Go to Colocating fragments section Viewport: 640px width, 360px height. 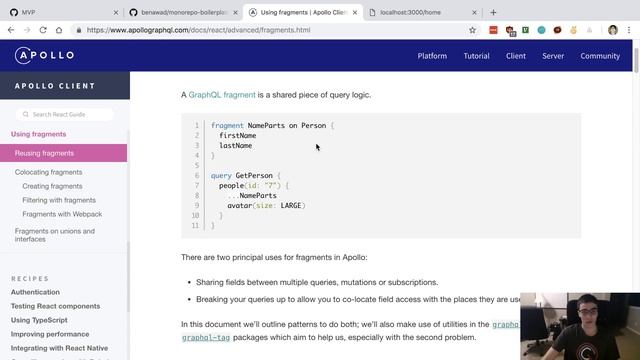tap(49, 172)
